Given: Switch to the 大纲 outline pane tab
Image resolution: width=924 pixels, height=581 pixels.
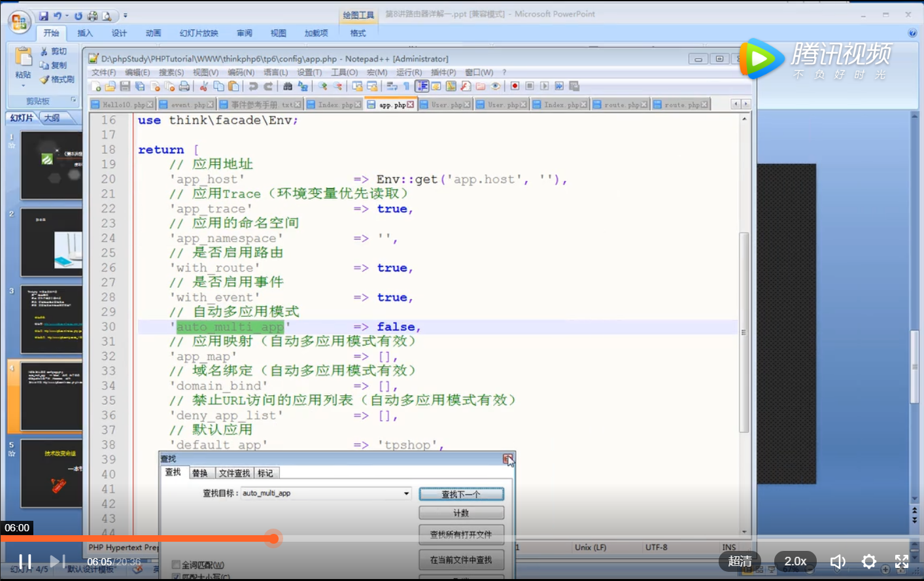Looking at the screenshot, I should point(52,118).
